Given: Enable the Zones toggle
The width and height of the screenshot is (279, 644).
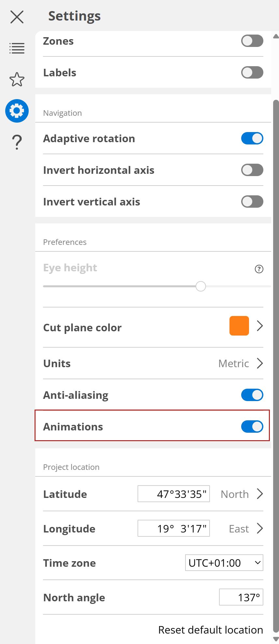Looking at the screenshot, I should coord(252,41).
